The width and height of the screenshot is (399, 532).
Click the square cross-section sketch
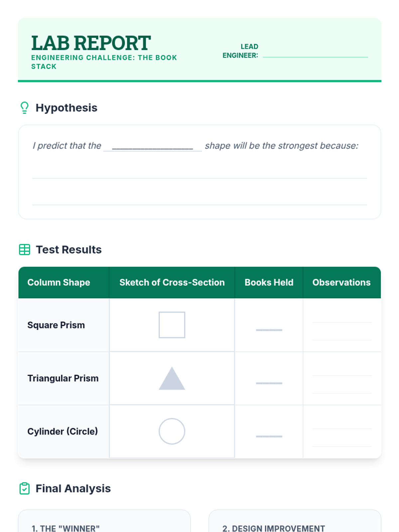point(172,325)
